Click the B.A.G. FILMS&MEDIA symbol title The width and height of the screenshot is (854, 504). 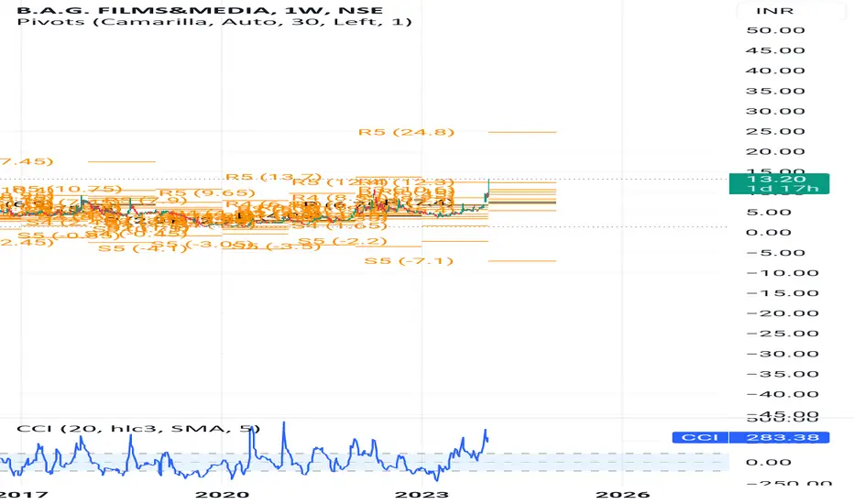click(200, 10)
